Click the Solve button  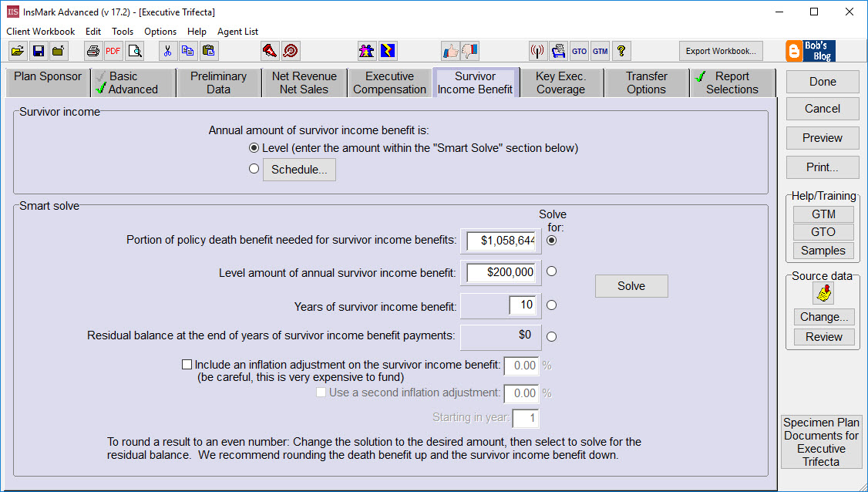click(631, 285)
